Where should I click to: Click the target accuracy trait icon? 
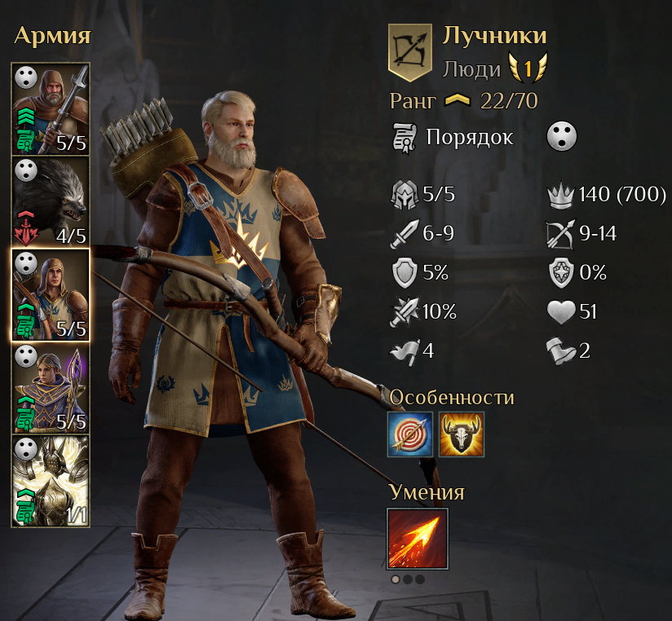409,434
